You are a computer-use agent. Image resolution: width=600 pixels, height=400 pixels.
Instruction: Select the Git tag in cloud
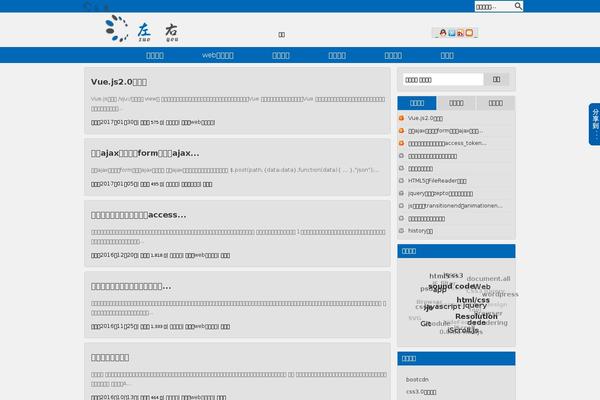[426, 324]
